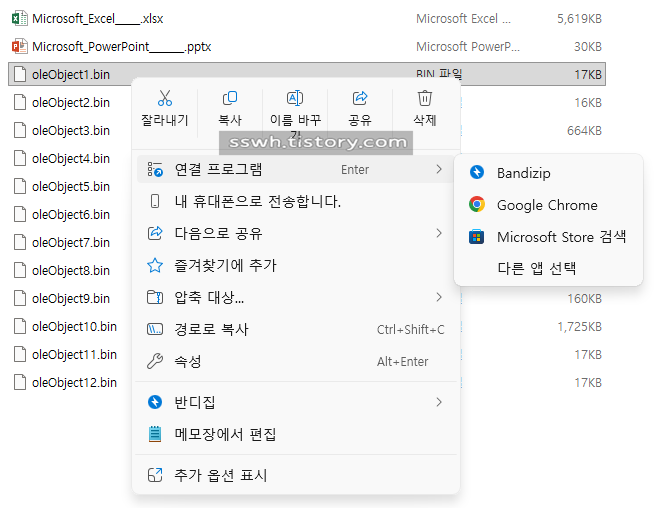
Task: Open with Bandizip in submenu
Action: click(548, 173)
